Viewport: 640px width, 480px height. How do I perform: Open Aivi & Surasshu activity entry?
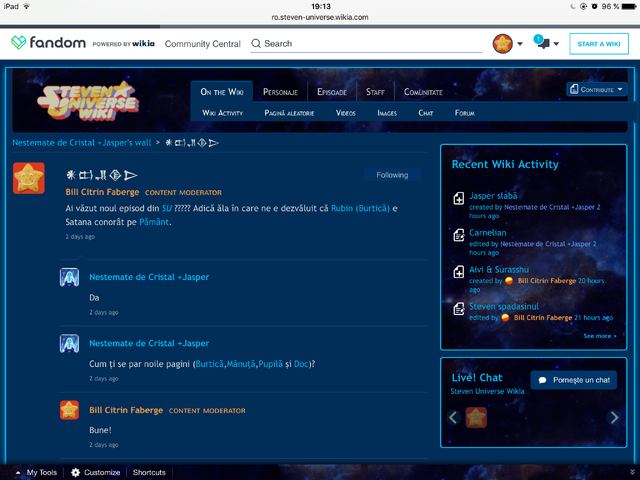pos(499,269)
